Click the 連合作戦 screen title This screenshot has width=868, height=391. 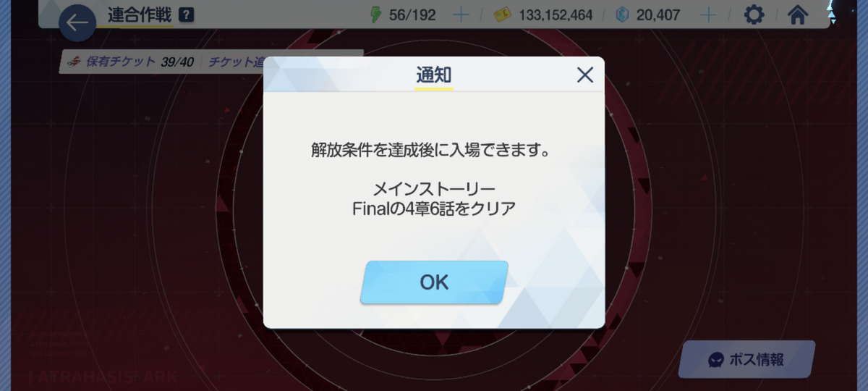[140, 14]
